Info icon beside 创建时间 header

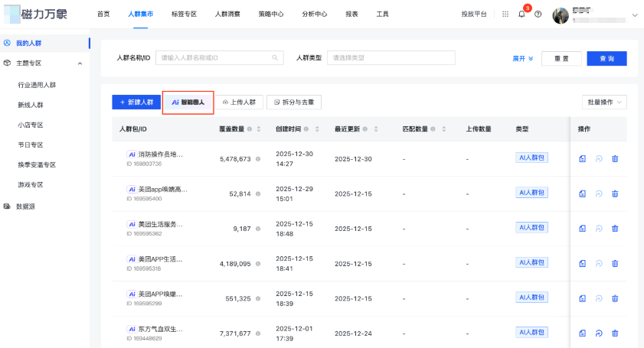pos(306,128)
